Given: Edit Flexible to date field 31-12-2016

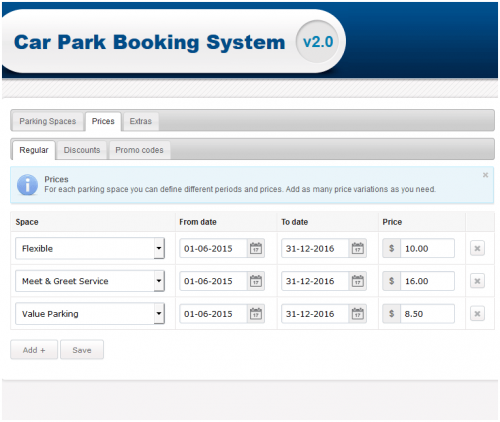Looking at the screenshot, I should click(315, 248).
